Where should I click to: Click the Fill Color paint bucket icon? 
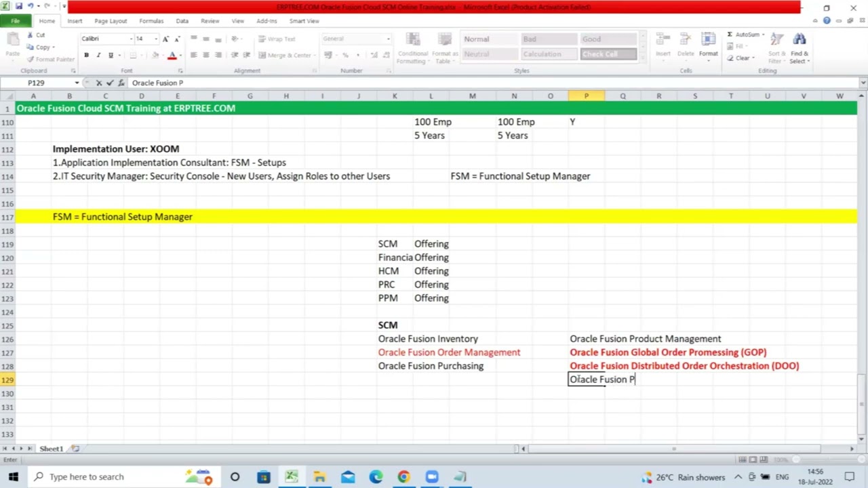155,55
